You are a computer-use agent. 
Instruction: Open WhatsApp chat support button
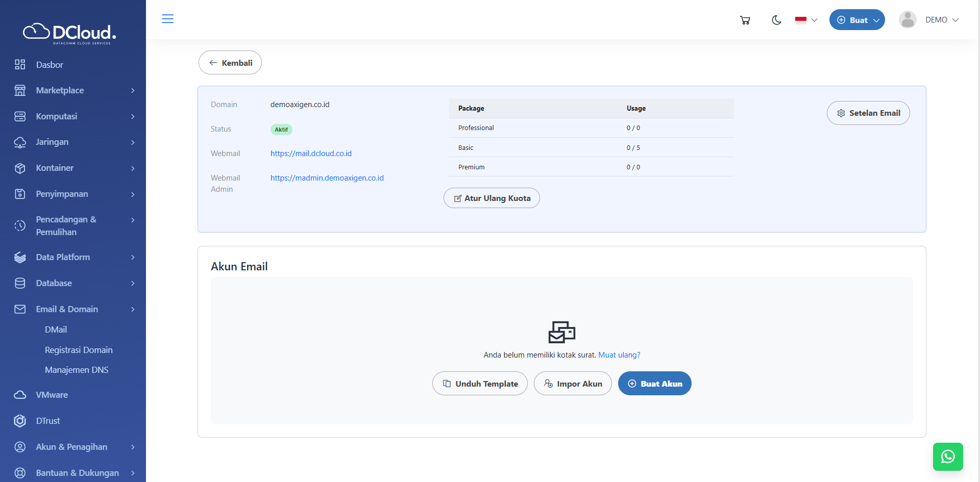(947, 456)
